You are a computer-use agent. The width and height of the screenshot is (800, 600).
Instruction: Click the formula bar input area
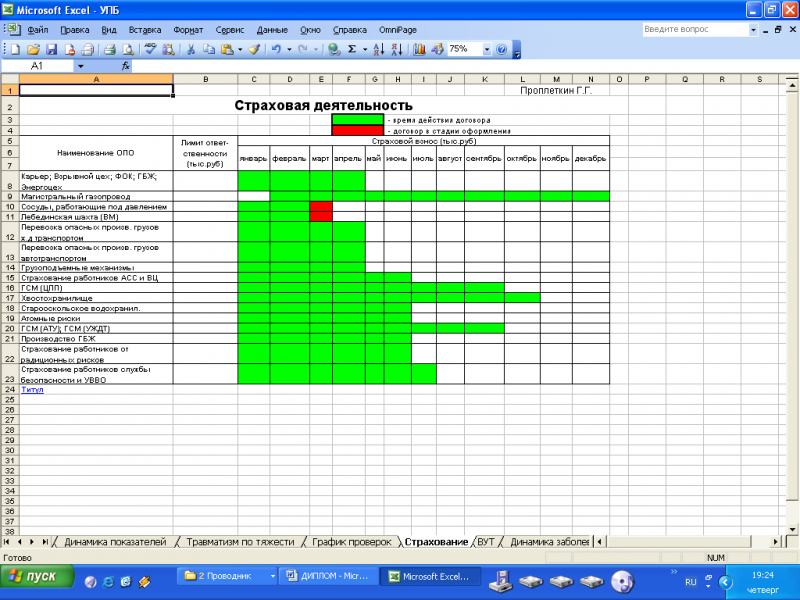click(x=459, y=66)
